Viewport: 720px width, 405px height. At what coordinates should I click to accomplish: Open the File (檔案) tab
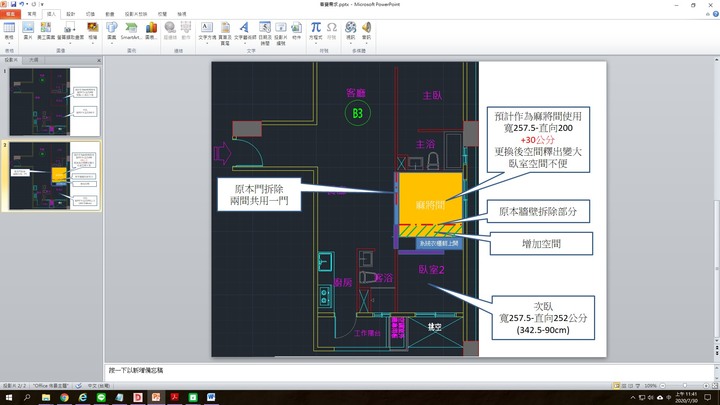click(x=10, y=14)
